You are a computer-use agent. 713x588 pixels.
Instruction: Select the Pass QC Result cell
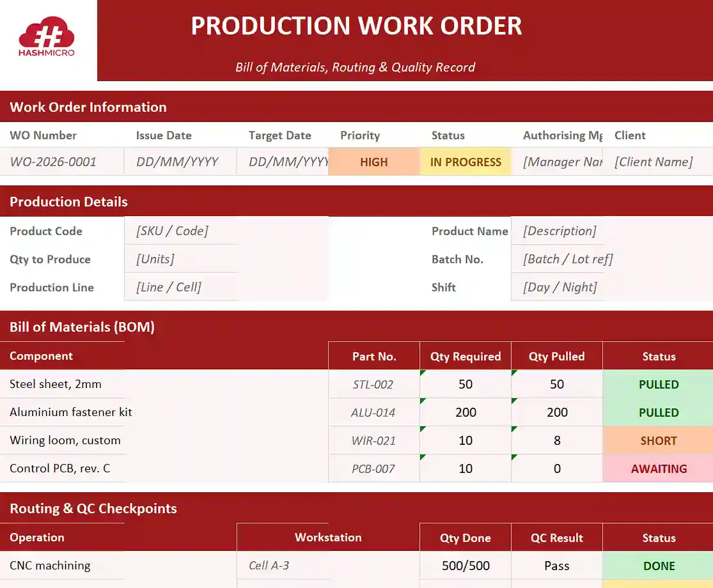tap(557, 566)
